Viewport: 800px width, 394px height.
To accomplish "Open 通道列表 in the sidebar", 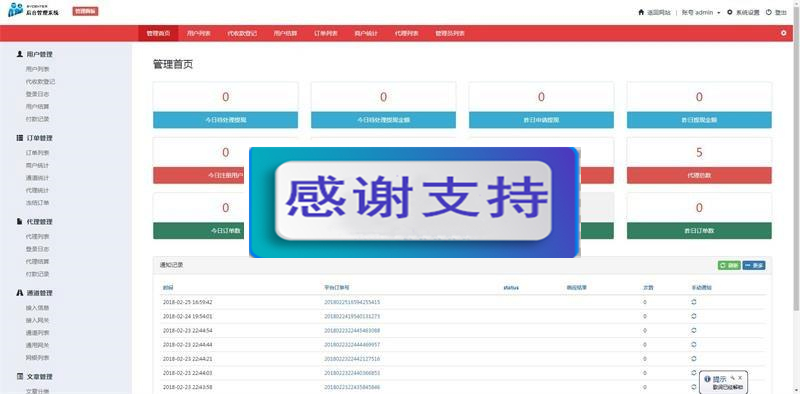I will pyautogui.click(x=37, y=333).
